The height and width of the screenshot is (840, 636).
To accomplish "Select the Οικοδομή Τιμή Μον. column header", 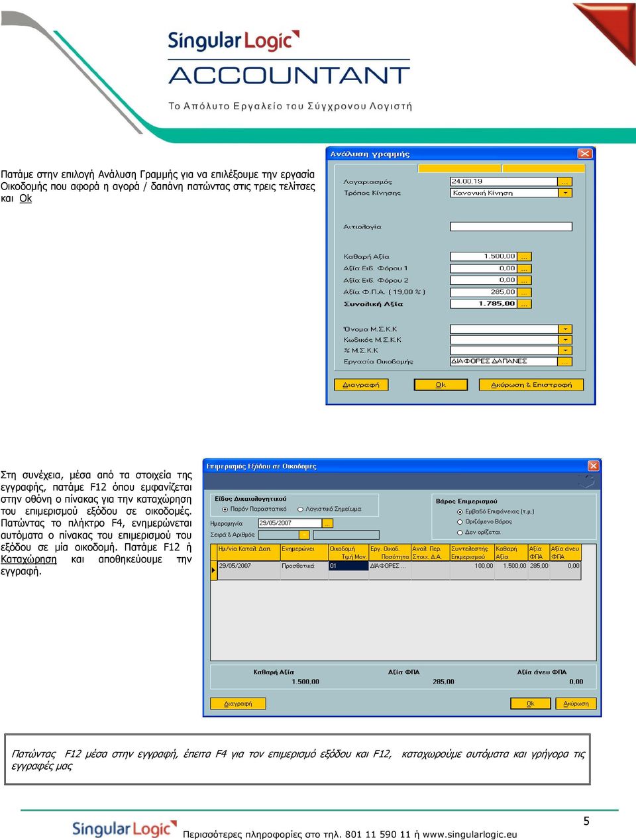I will [x=348, y=553].
